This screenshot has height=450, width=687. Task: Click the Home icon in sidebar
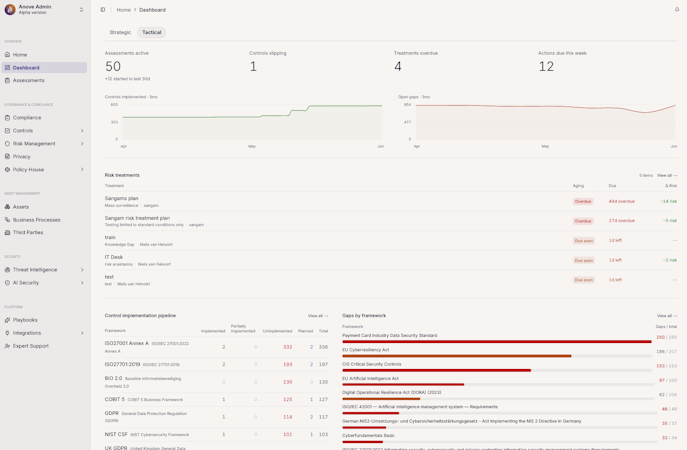(7, 55)
